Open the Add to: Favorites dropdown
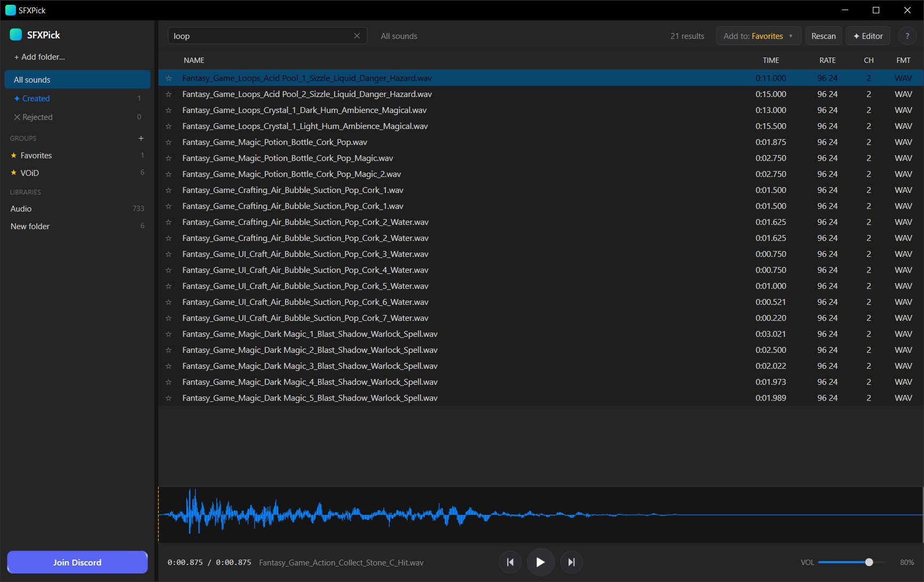924x582 pixels. click(758, 36)
